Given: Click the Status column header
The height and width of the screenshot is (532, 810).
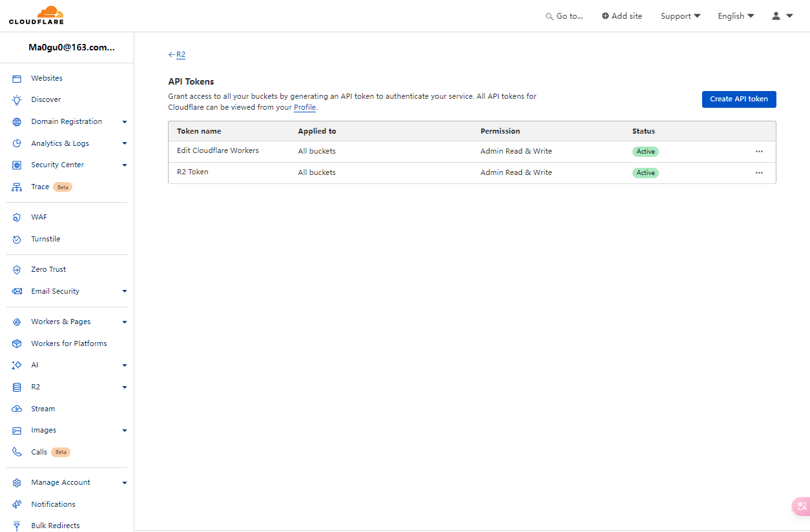Looking at the screenshot, I should tap(643, 131).
